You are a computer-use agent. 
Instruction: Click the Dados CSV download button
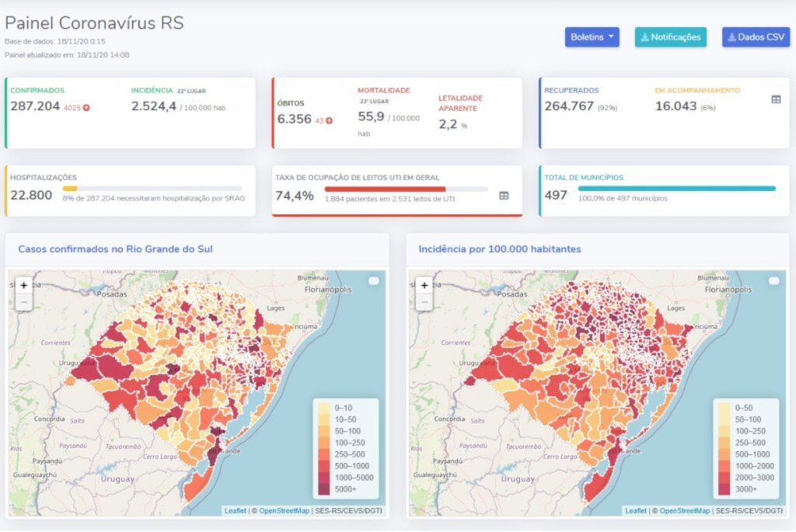[755, 37]
